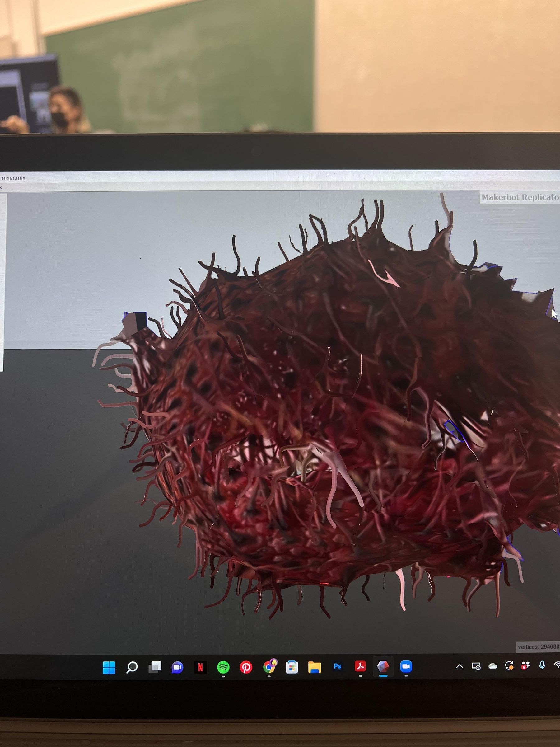Open Photoshop from the taskbar
This screenshot has width=560, height=747.
coord(337,666)
